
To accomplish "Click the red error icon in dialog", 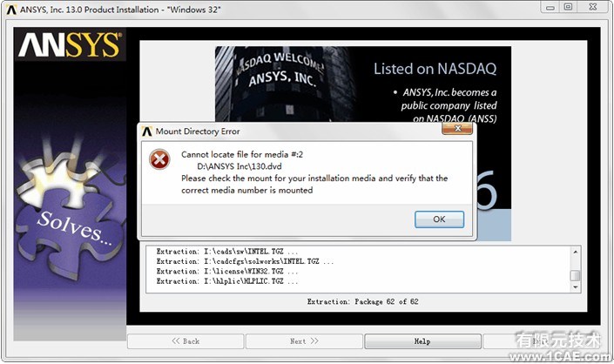I will click(159, 159).
